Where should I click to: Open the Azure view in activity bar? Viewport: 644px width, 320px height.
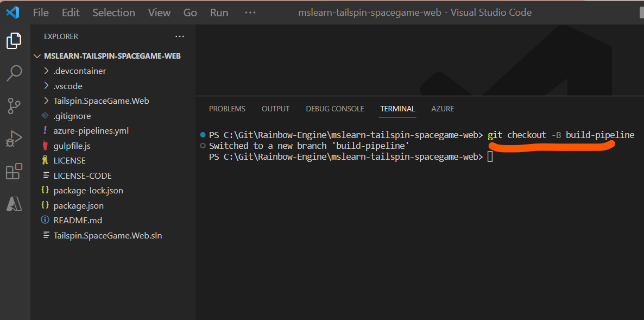(14, 204)
